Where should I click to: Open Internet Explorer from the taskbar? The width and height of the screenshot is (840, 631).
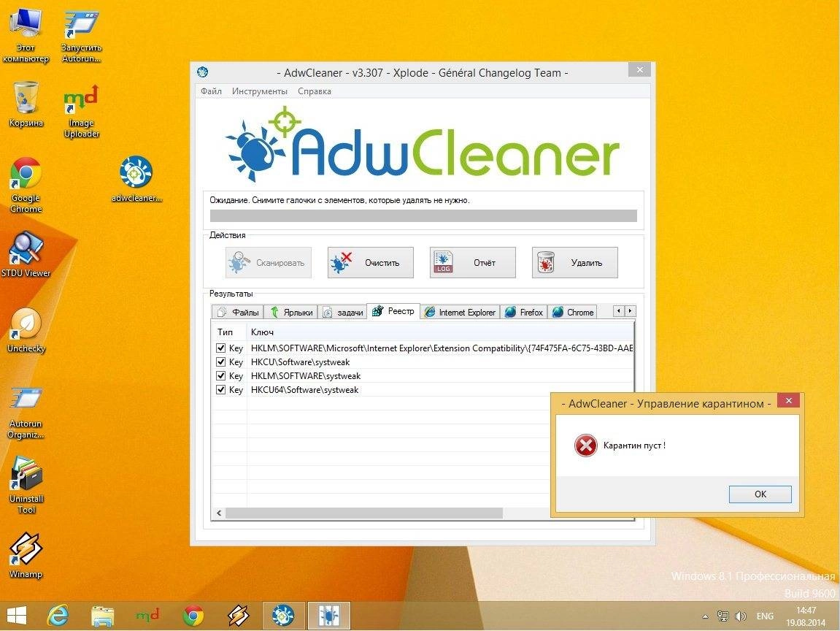(58, 616)
